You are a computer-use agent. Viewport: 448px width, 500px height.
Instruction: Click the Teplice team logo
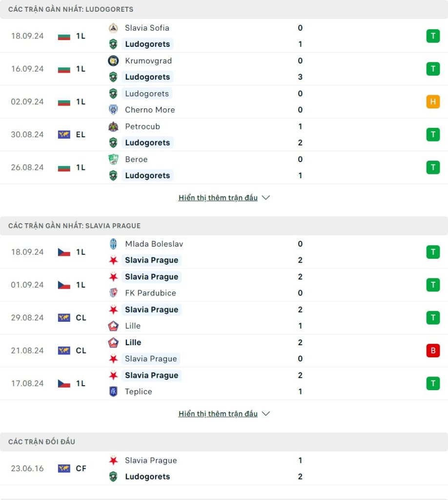coord(113,391)
